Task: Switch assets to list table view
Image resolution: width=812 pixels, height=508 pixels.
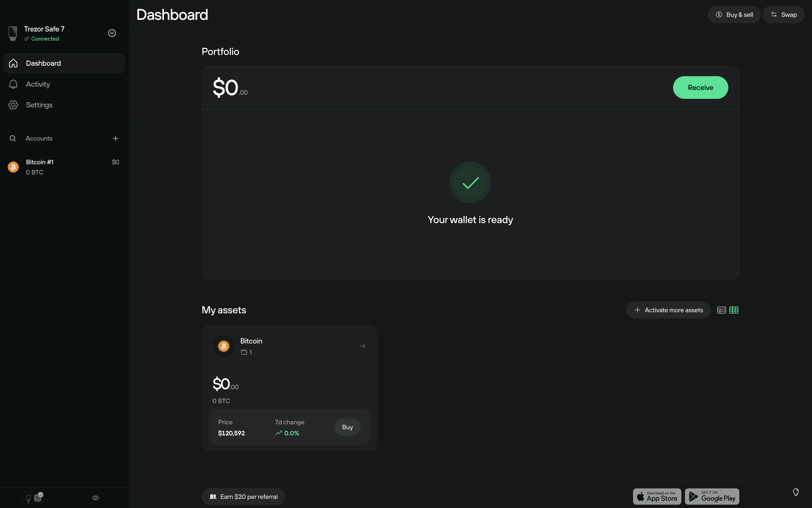Action: (x=721, y=310)
